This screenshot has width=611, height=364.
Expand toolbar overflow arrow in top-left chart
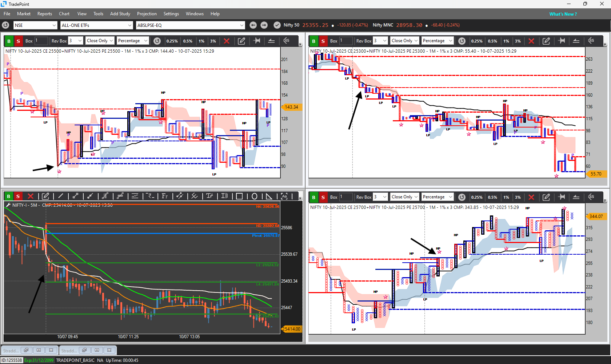pyautogui.click(x=300, y=44)
